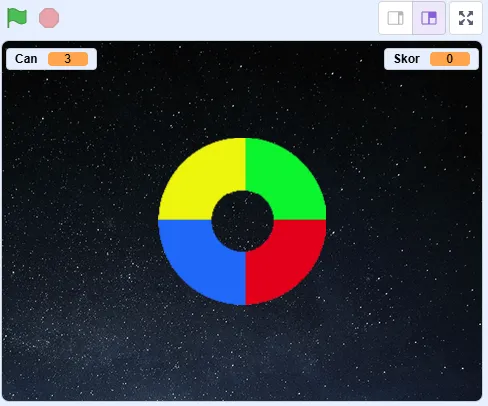Click the Can variable monitor label

tap(26, 59)
